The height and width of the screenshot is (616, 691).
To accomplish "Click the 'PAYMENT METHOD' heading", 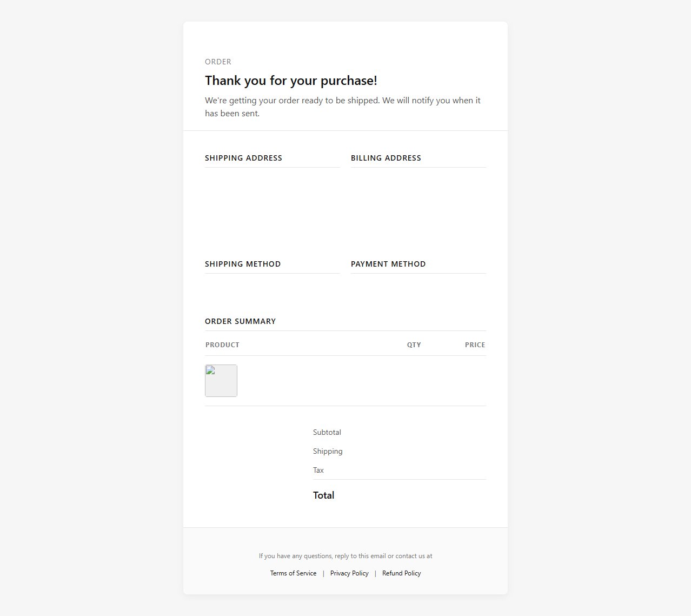I will (388, 264).
